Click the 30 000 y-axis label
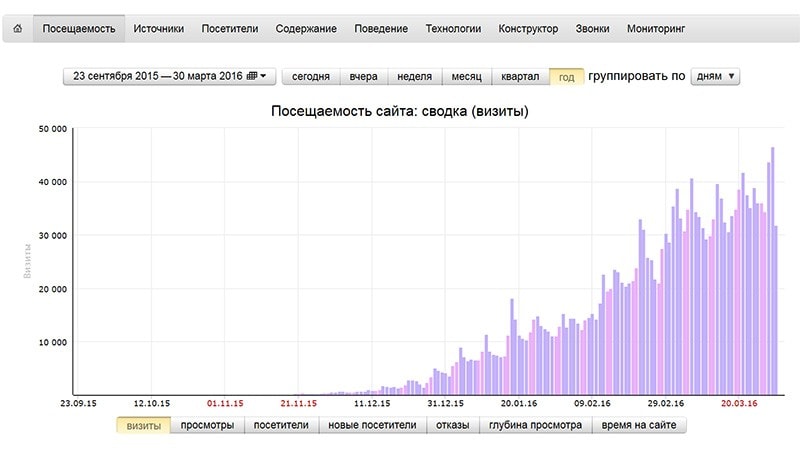Screen dimensions: 800x463 [53, 236]
